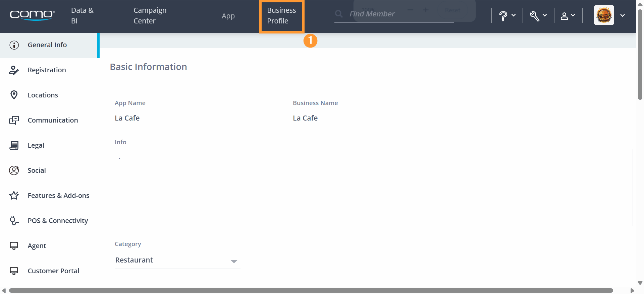This screenshot has width=644, height=294.
Task: Open the help question mark menu
Action: [x=507, y=16]
